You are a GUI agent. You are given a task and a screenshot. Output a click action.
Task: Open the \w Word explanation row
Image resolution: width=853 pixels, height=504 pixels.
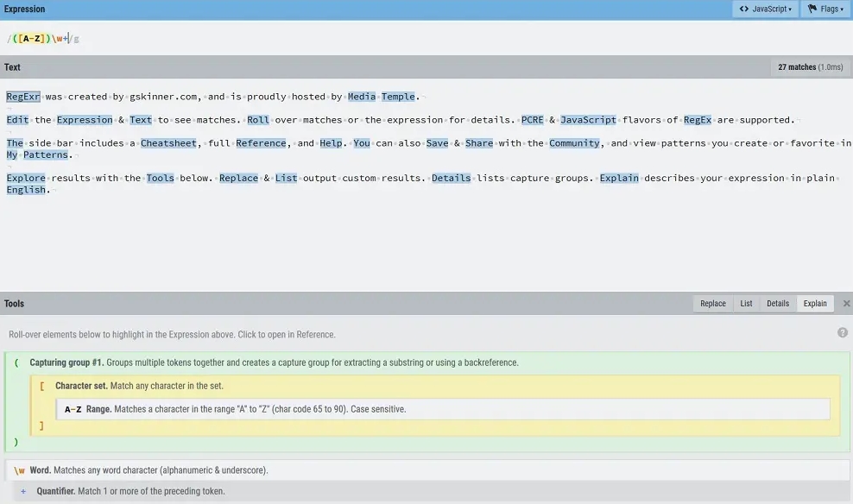tap(427, 470)
